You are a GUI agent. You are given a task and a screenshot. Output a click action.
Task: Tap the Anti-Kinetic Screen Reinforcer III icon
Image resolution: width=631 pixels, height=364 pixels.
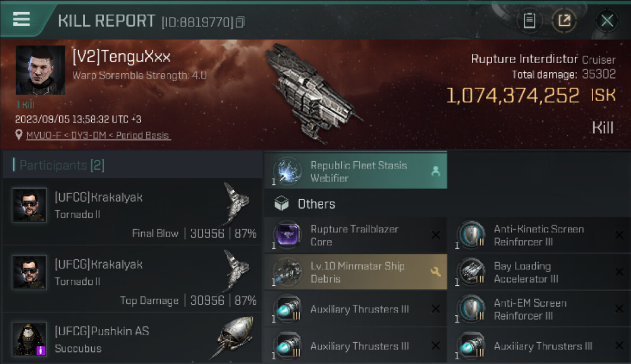[x=471, y=235]
